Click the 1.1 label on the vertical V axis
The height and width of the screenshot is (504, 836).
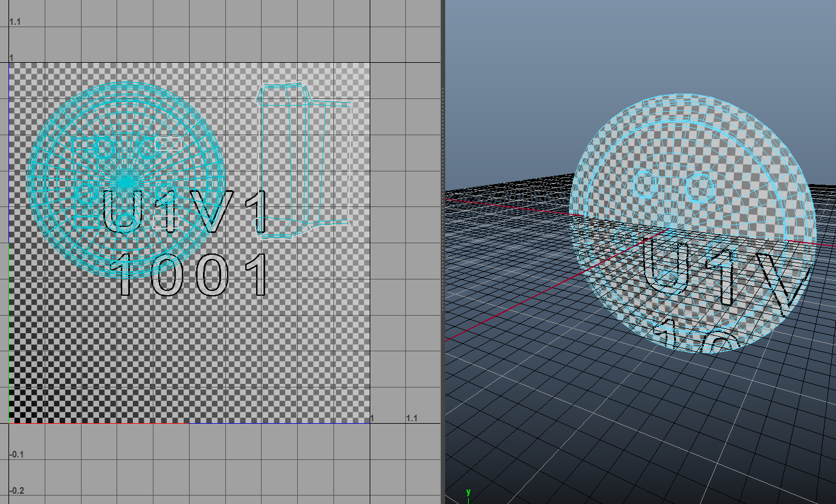tap(15, 22)
